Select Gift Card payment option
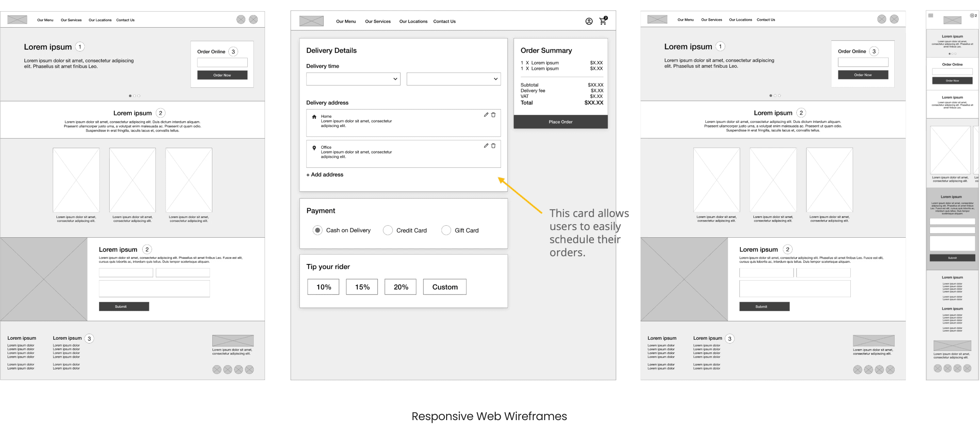Viewport: 980px width, 431px height. 446,230
